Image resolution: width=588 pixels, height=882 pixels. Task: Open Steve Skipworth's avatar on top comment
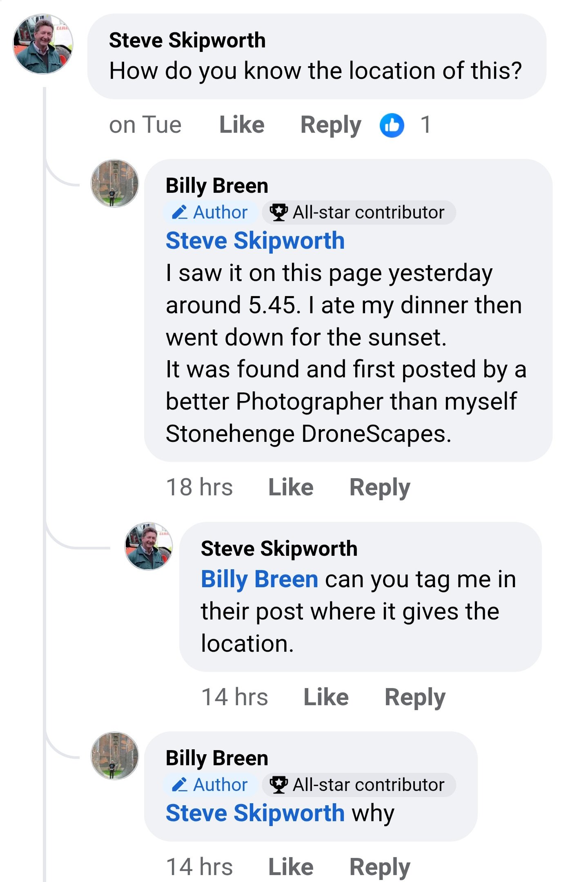(43, 45)
